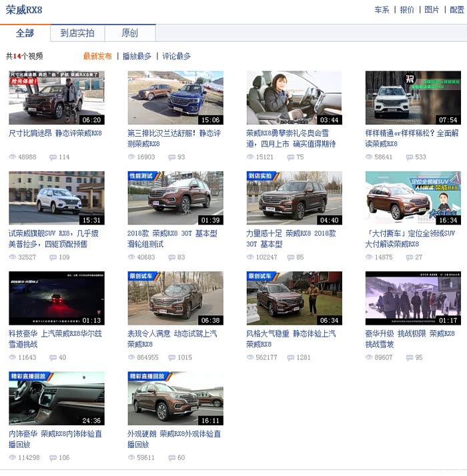Screen dimensions: 467x476
Task: Play the 15:06 video thumbnail
Action: pyautogui.click(x=175, y=98)
